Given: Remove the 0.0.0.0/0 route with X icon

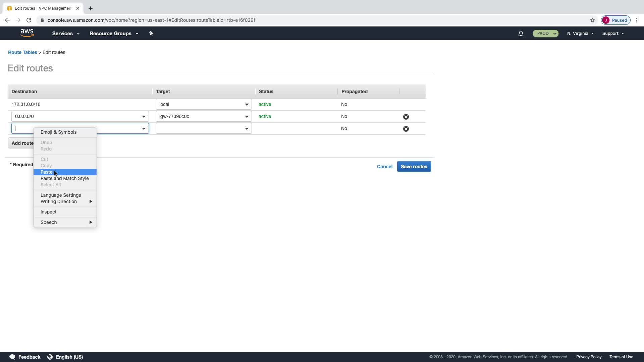Looking at the screenshot, I should pos(406,117).
